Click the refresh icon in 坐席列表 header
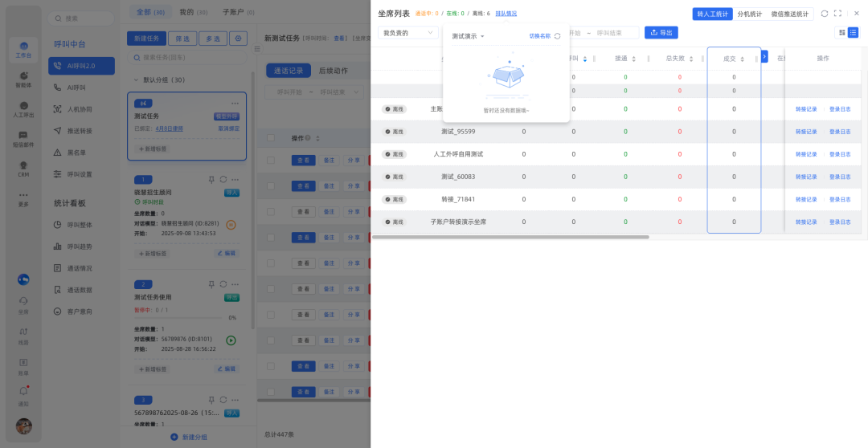The image size is (868, 448). pyautogui.click(x=824, y=14)
